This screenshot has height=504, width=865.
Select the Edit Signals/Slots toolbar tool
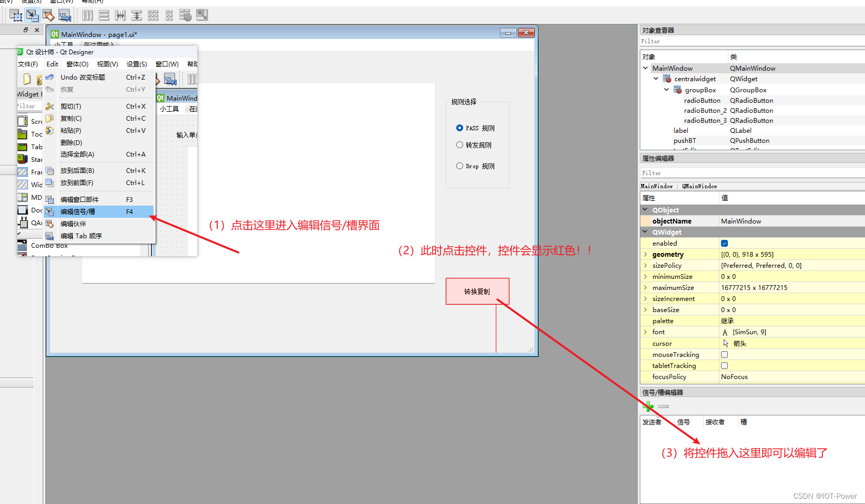coord(32,15)
